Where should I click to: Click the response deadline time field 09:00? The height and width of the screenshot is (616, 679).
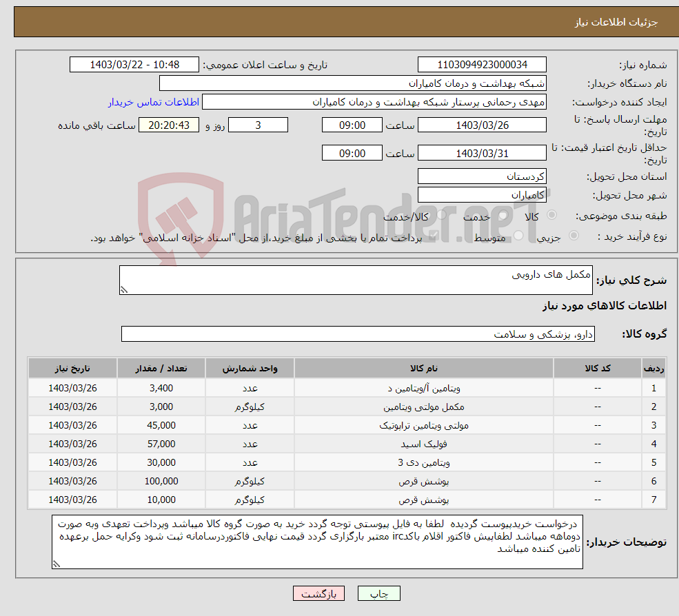[x=352, y=125]
